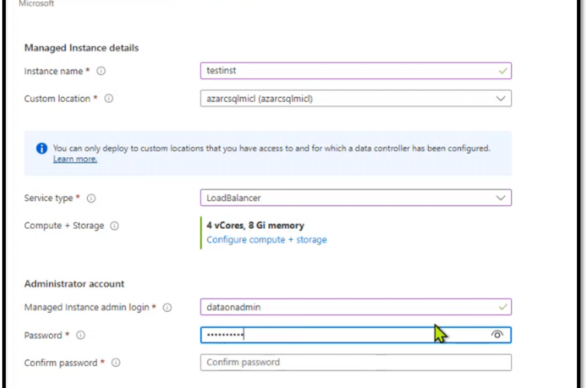Click green checkmark in Instance name field
Viewport: 588px width, 388px height.
pyautogui.click(x=503, y=71)
